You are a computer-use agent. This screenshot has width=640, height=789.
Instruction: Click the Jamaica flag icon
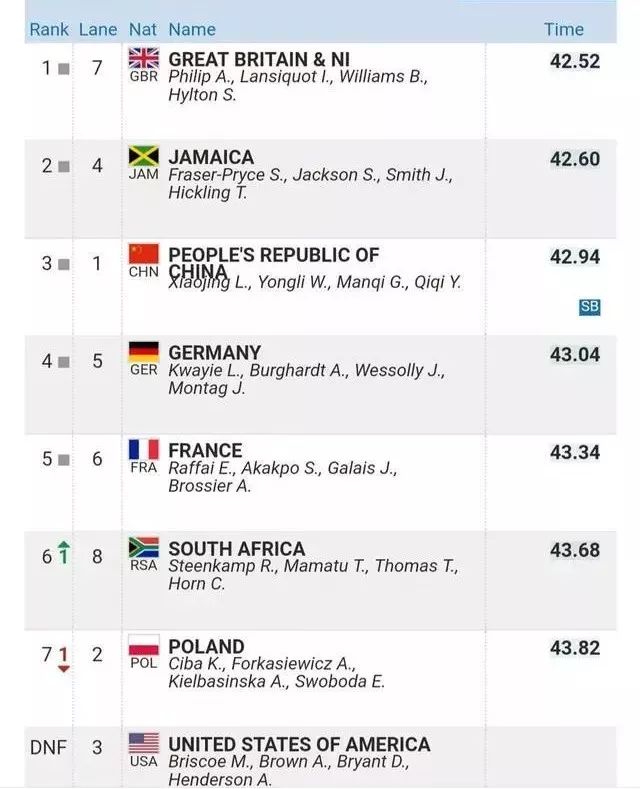(x=144, y=156)
